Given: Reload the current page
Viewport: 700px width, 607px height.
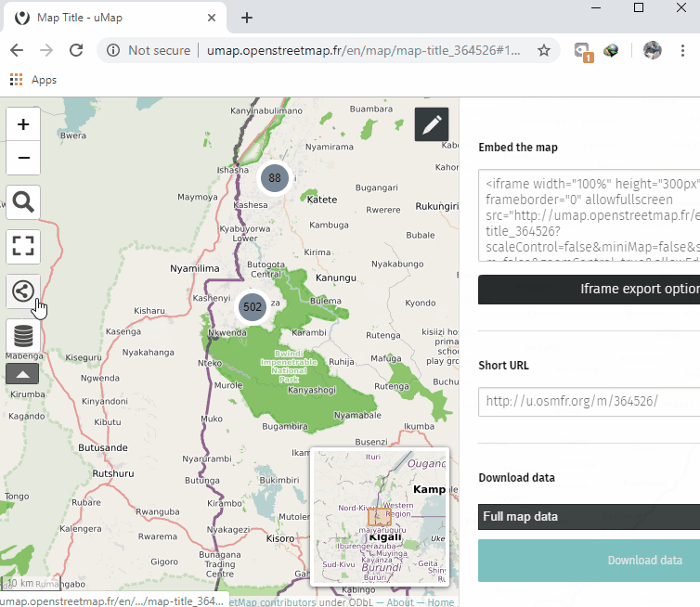Looking at the screenshot, I should click(74, 50).
